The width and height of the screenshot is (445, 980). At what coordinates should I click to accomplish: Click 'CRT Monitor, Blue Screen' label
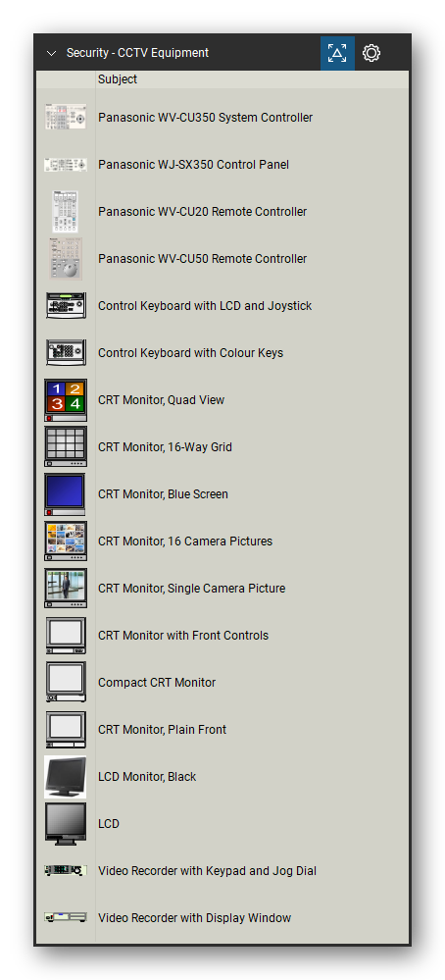163,494
